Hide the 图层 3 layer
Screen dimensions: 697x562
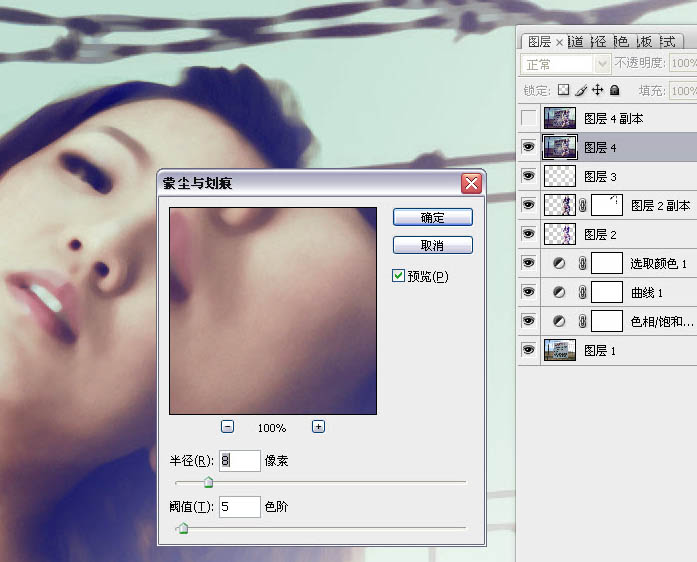[x=529, y=177]
